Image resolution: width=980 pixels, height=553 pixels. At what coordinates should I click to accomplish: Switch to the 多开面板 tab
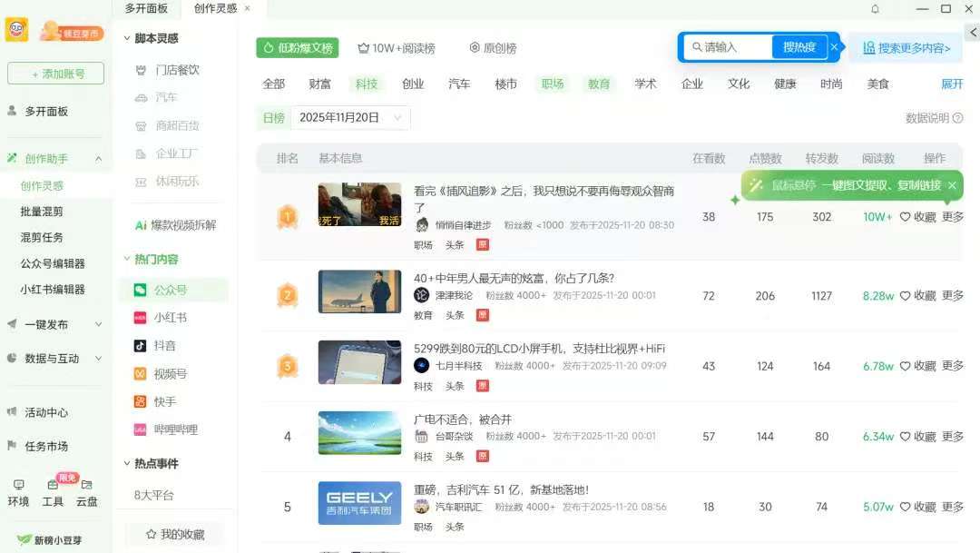(x=146, y=8)
